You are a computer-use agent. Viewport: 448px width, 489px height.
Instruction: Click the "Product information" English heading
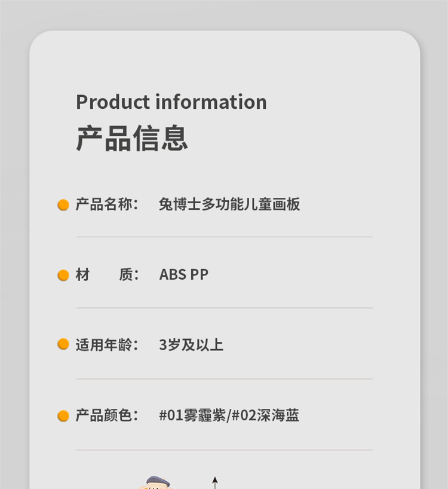coord(171,102)
